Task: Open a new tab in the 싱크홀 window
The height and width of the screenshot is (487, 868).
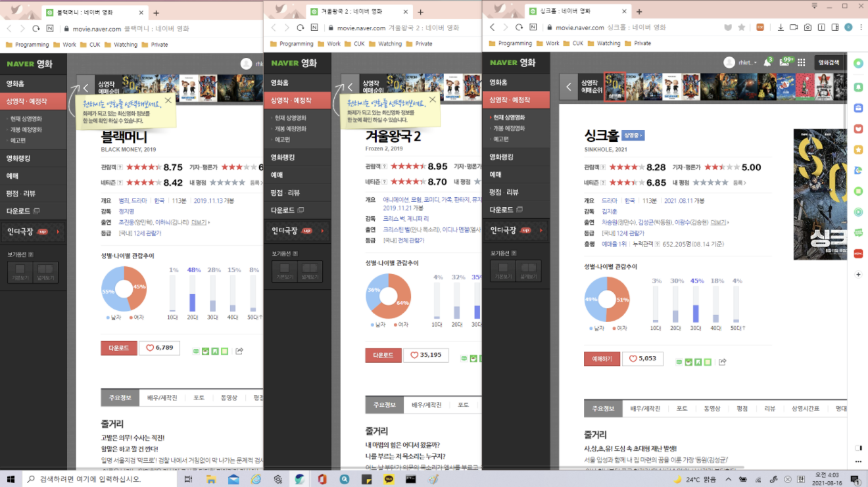Action: coord(639,12)
